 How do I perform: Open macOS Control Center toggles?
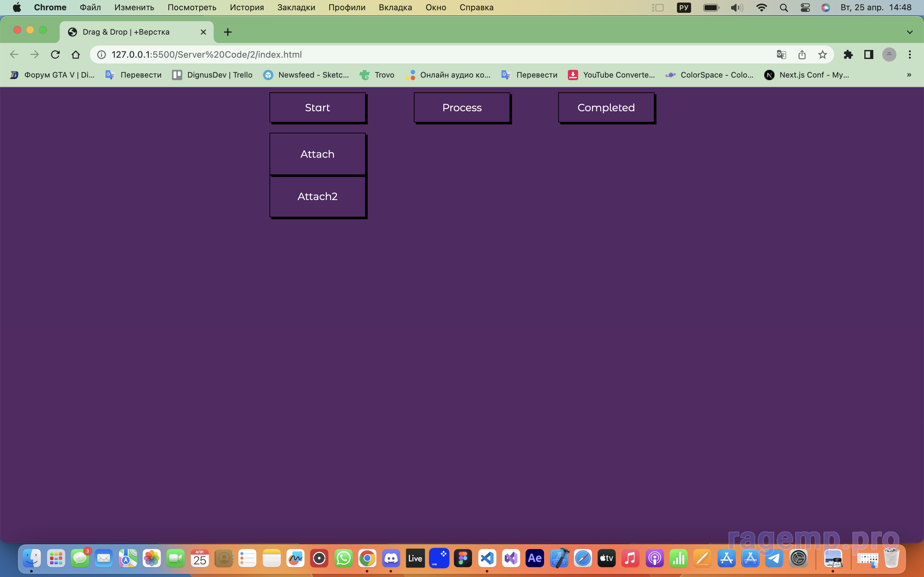(x=805, y=8)
